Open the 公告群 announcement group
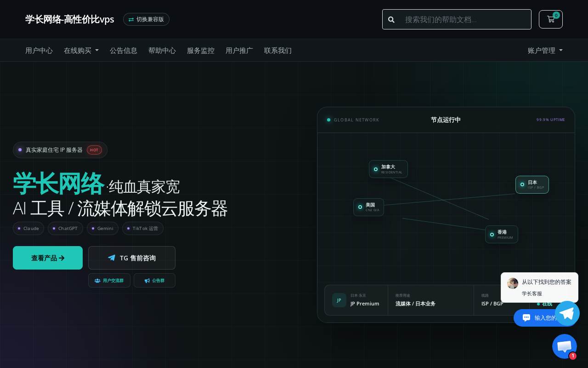This screenshot has width=588, height=368. coord(154,281)
